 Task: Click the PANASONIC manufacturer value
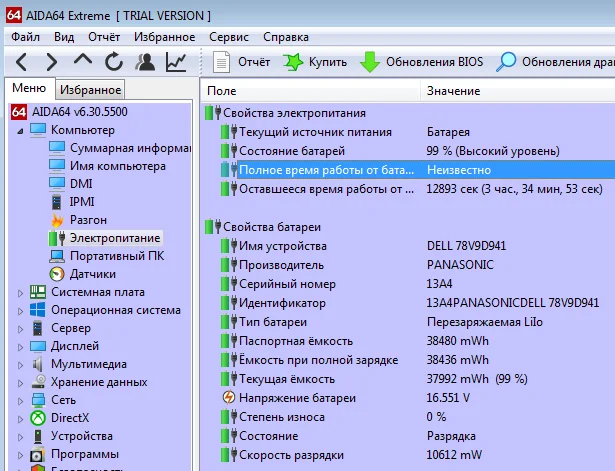point(460,265)
